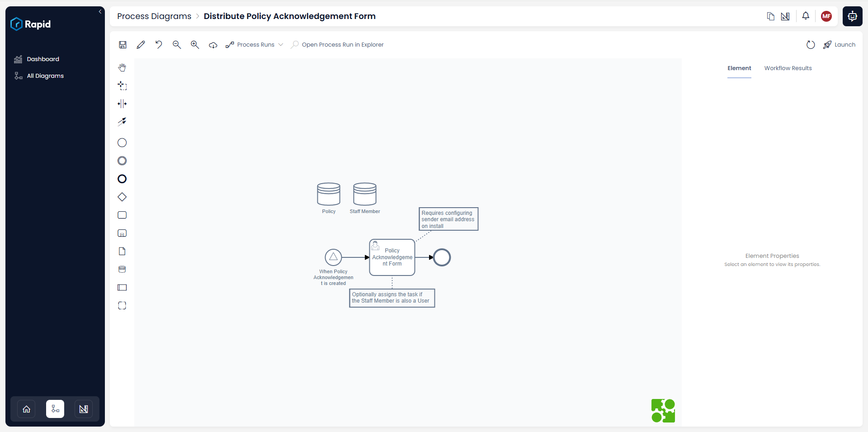This screenshot has height=432, width=868.
Task: Click the home icon at sidebar bottom
Action: (x=26, y=409)
